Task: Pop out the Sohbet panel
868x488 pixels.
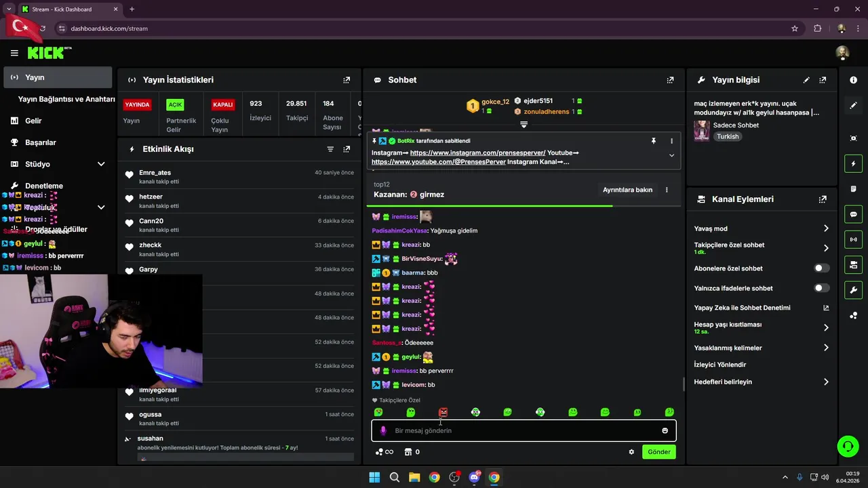Action: (670, 80)
